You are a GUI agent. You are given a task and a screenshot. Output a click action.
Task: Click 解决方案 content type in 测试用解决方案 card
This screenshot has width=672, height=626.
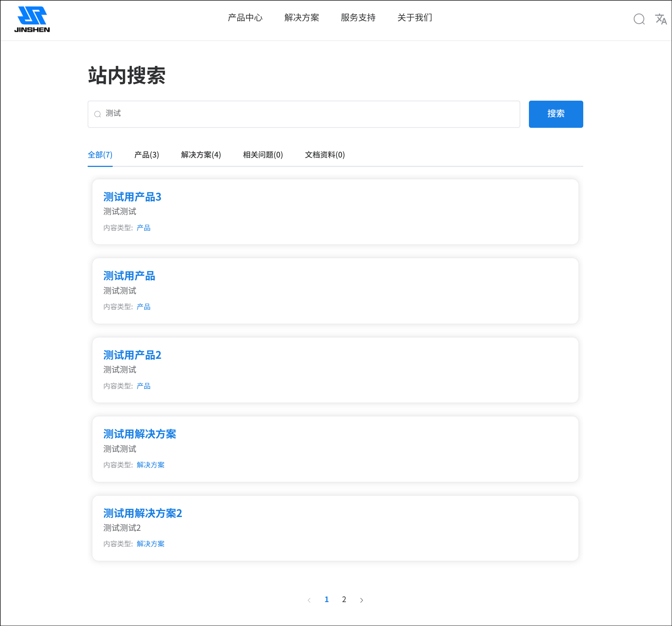point(150,465)
